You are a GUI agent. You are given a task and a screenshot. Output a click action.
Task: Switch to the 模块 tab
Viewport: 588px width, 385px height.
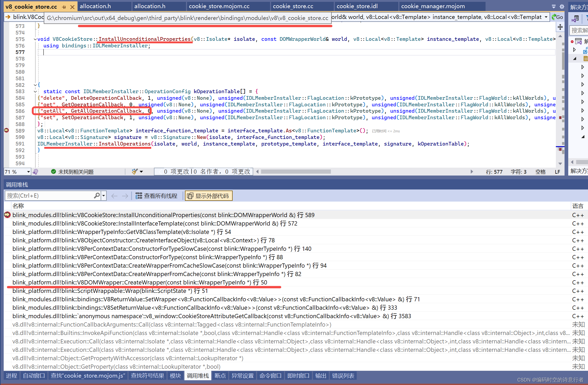point(175,376)
